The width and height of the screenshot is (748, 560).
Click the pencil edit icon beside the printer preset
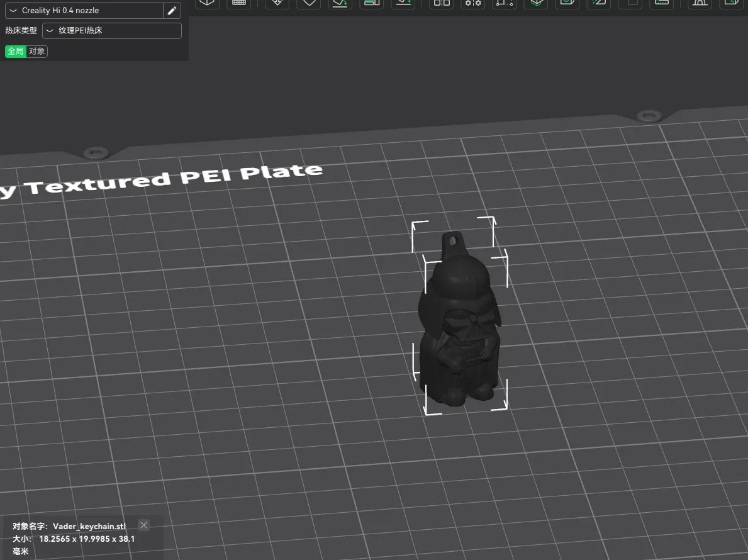click(x=172, y=11)
